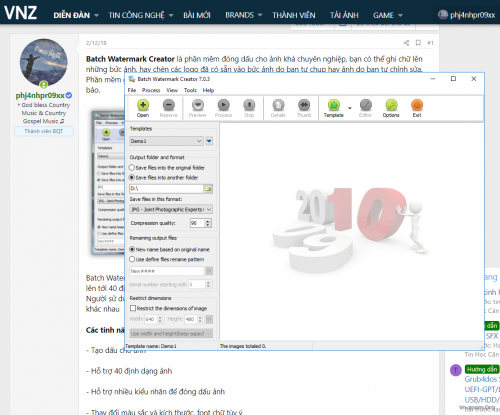Click the Height spinner arrows
This screenshot has height=415, width=500.
click(x=200, y=319)
